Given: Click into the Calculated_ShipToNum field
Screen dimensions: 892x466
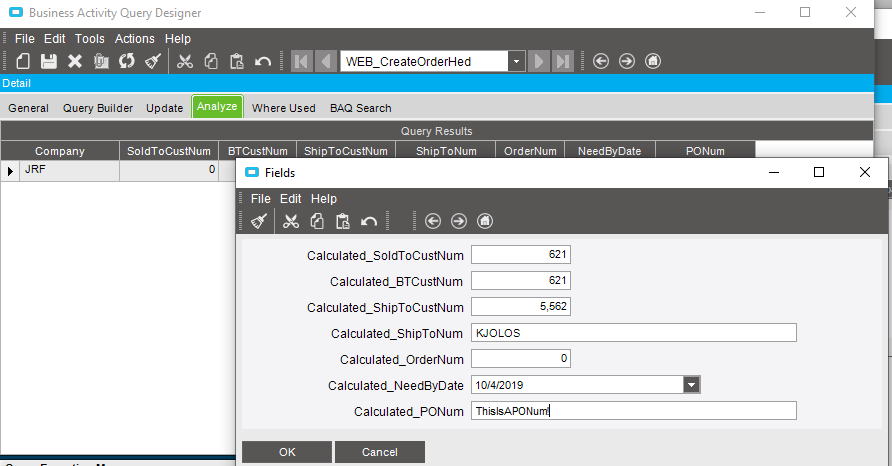Looking at the screenshot, I should point(633,333).
